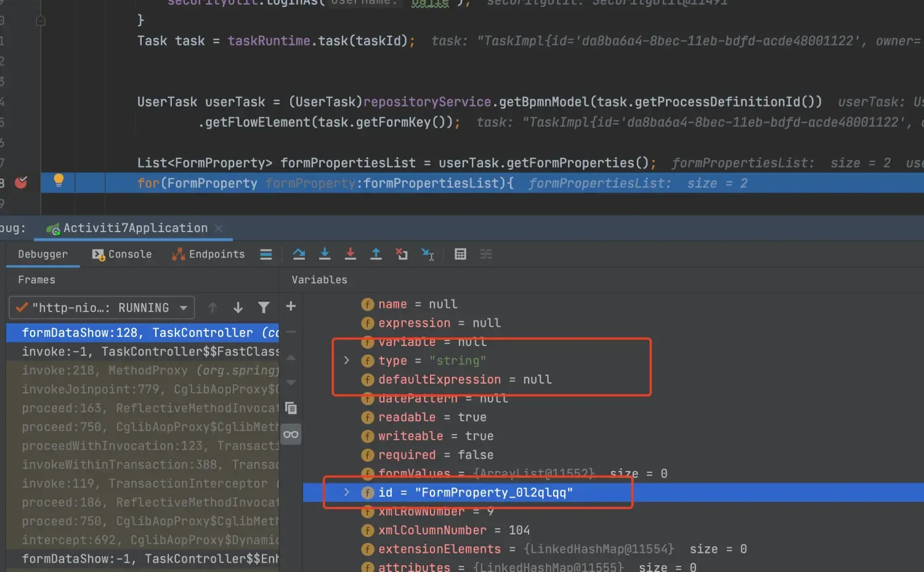Toggle the frames filter funnel icon

coord(264,307)
